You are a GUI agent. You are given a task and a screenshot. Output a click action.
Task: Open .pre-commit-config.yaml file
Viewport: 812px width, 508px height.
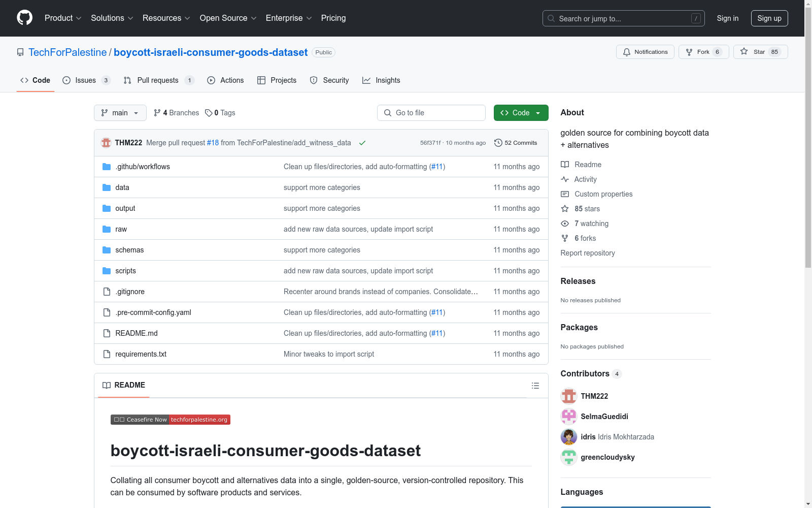(x=153, y=312)
